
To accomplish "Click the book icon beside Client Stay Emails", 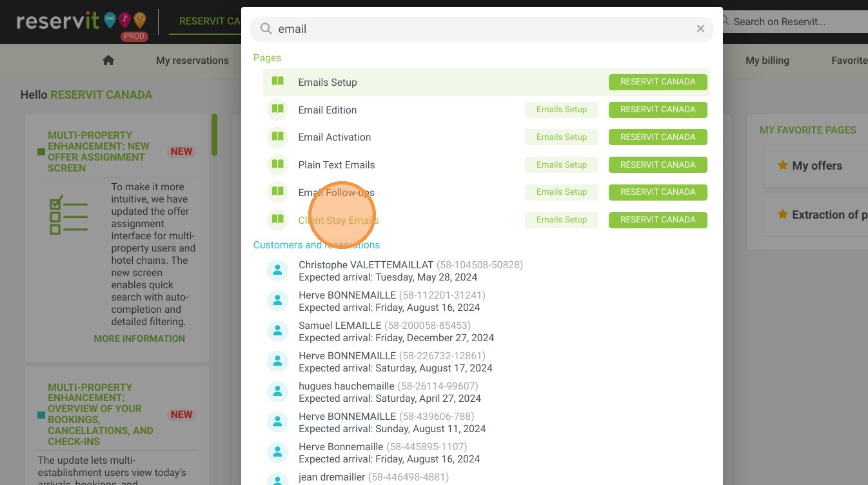I will click(278, 220).
